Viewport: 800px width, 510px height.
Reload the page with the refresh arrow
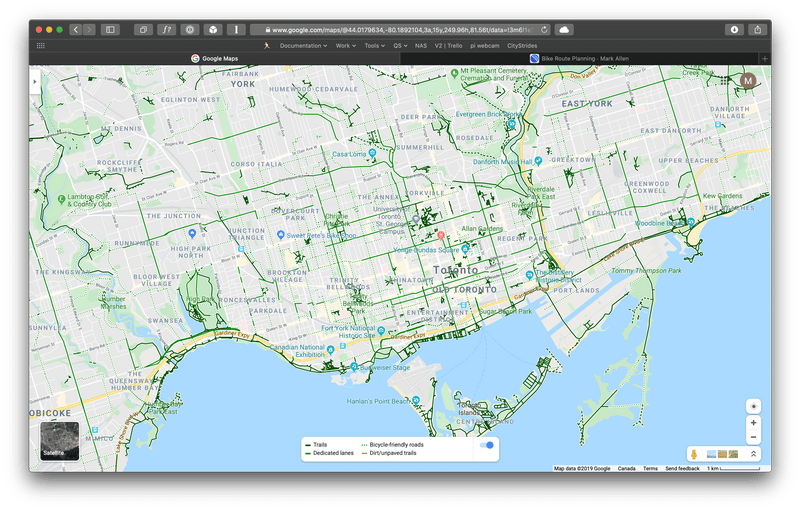point(544,30)
